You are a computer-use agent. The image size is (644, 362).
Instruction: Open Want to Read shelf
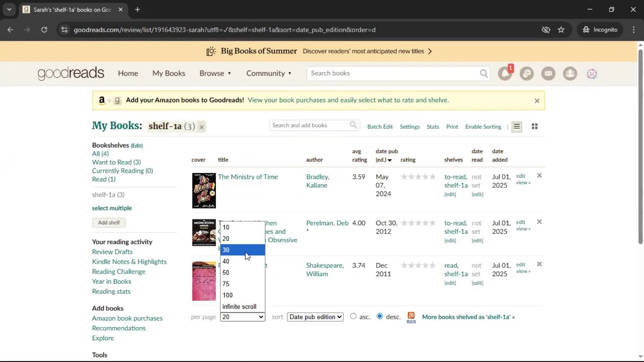[116, 162]
